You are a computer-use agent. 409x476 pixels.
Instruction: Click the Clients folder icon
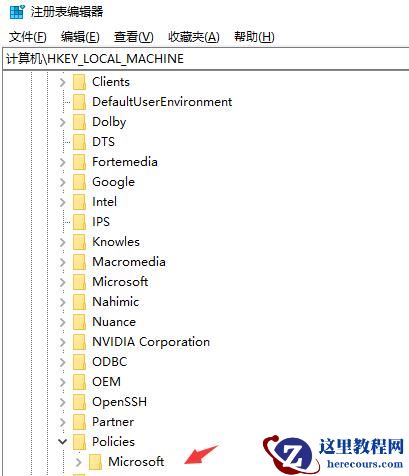tap(79, 82)
